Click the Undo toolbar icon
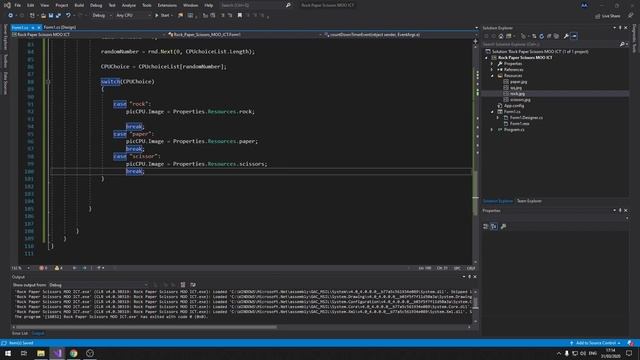The height and width of the screenshot is (360, 640). pos(68,16)
